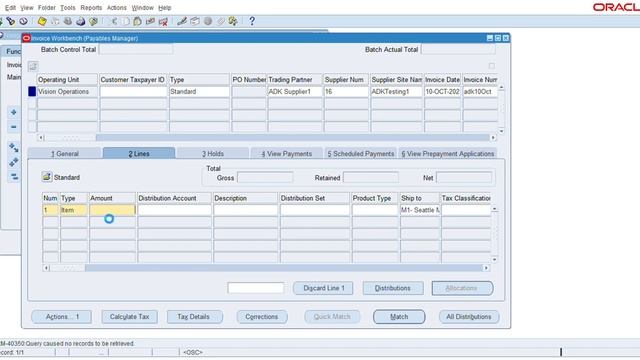Open the Reports menu

[91, 8]
